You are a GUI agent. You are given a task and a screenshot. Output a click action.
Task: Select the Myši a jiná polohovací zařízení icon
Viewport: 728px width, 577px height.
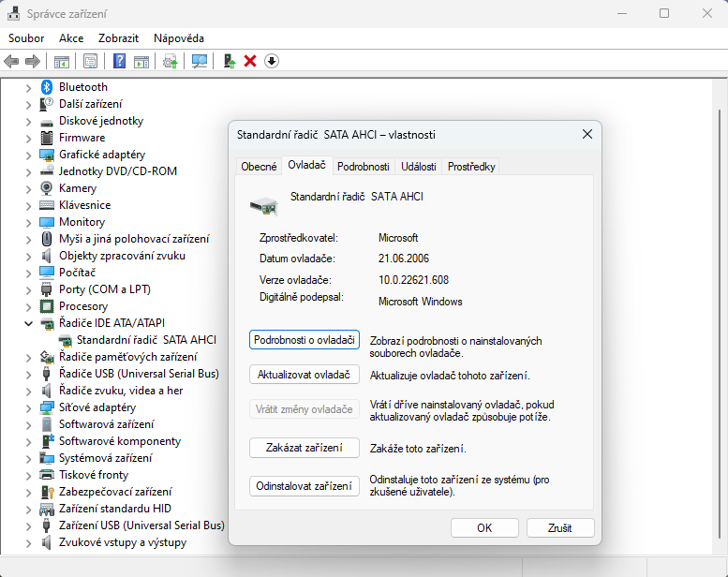[x=47, y=239]
